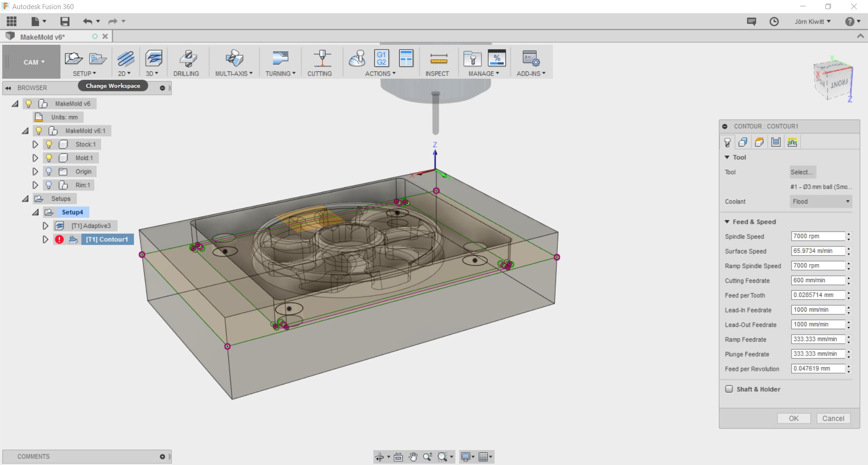The height and width of the screenshot is (465, 868).
Task: Click the Drilling tool icon
Action: (x=188, y=58)
